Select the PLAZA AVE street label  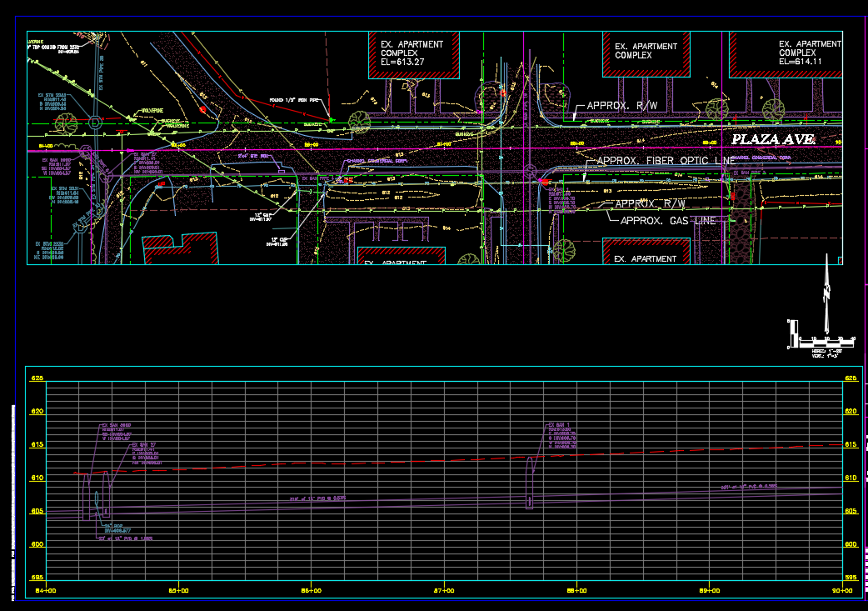(x=773, y=139)
